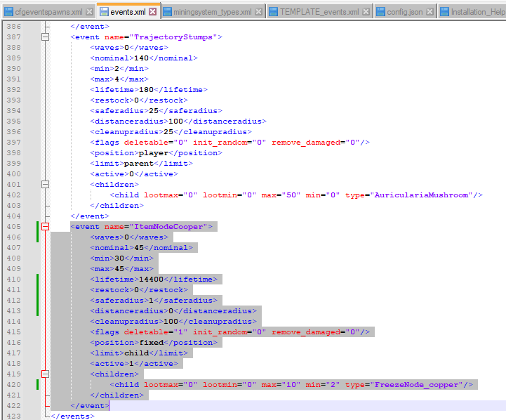Click the file icon on config.json tab

pos(380,12)
